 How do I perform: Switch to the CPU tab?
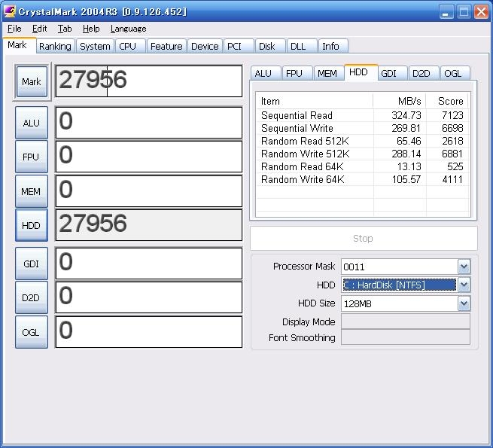tap(130, 46)
